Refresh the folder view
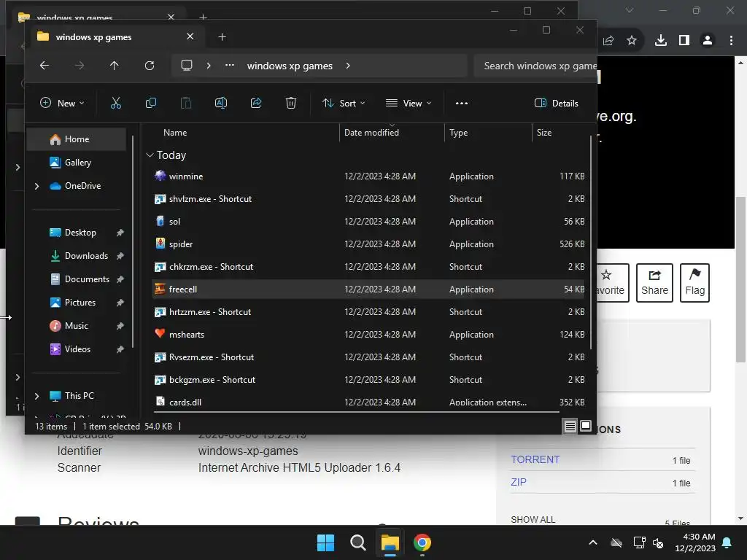 pyautogui.click(x=150, y=66)
